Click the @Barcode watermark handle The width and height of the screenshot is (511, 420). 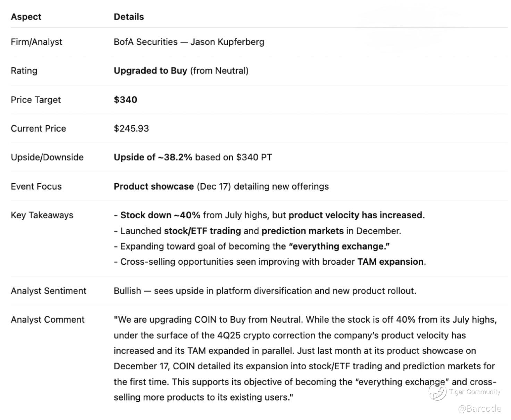479,408
